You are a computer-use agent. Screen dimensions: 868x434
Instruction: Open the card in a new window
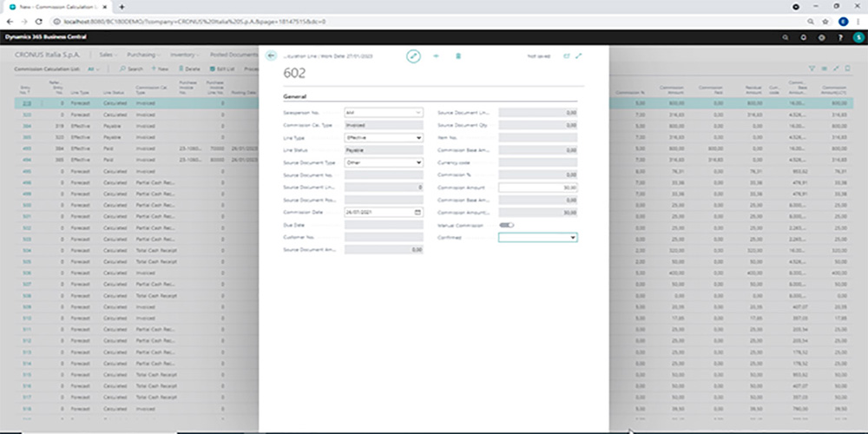(x=567, y=56)
